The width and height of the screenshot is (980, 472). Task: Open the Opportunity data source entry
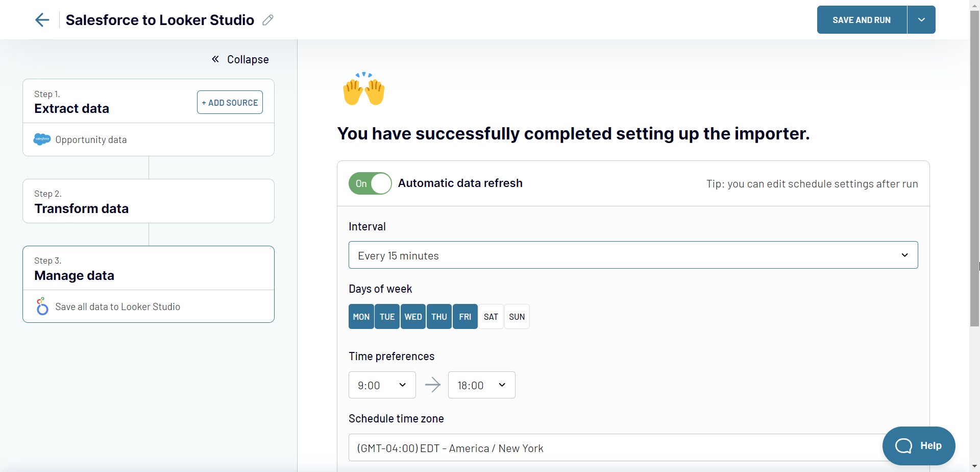click(x=148, y=139)
